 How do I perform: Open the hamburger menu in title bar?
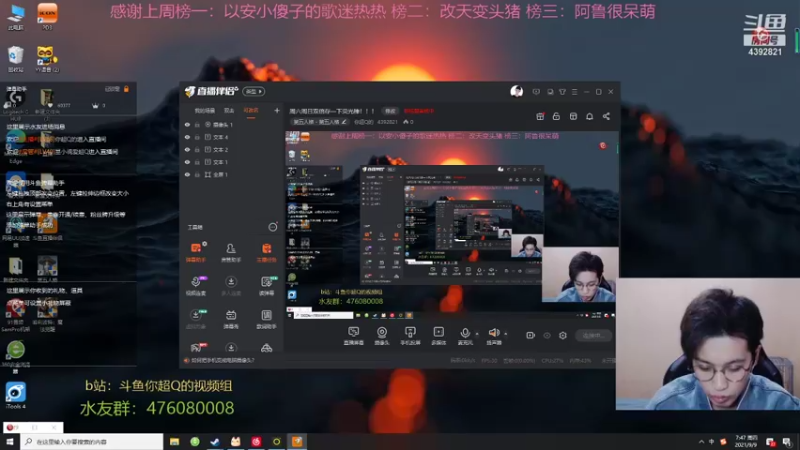[574, 92]
